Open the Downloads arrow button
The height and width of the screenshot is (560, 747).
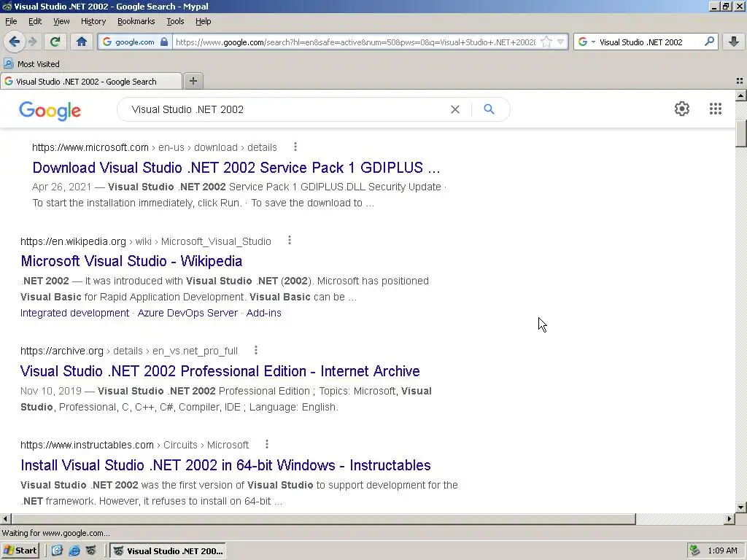click(x=734, y=42)
